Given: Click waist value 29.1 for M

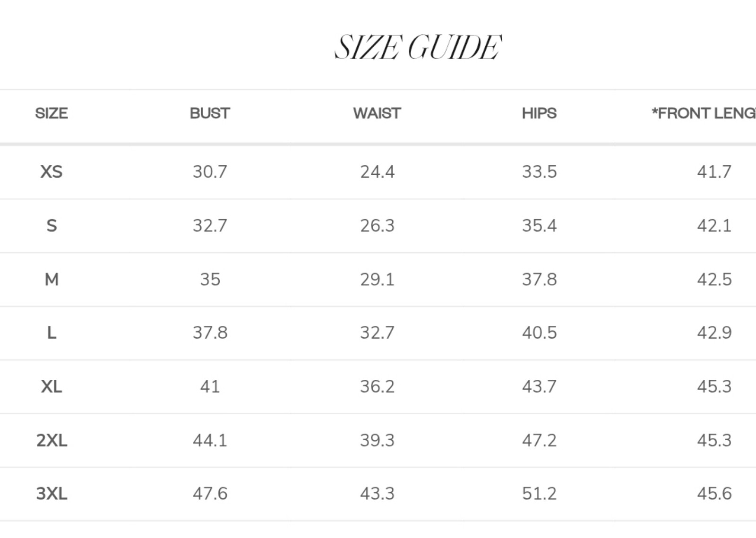Looking at the screenshot, I should (x=377, y=279).
